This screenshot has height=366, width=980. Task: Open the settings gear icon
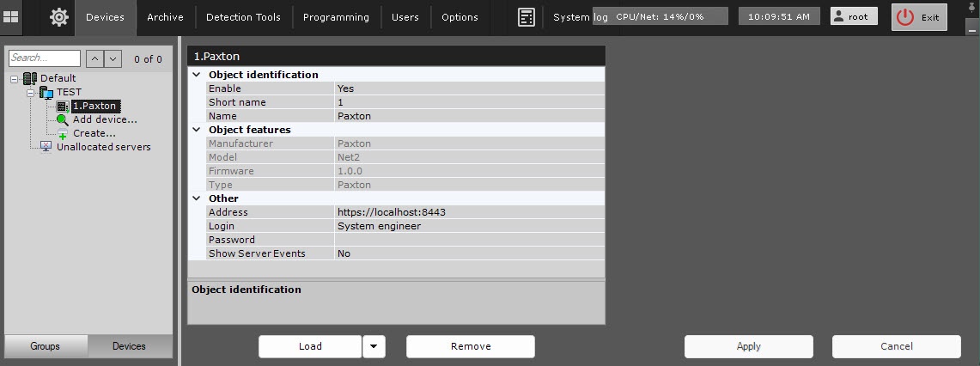(x=58, y=17)
